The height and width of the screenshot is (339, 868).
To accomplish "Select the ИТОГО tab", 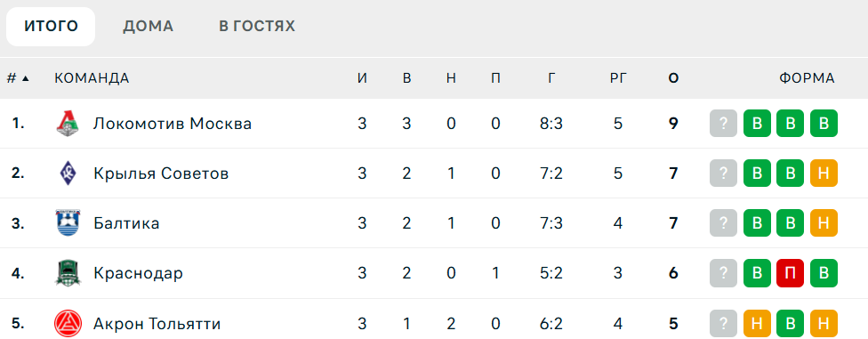I will [x=51, y=26].
